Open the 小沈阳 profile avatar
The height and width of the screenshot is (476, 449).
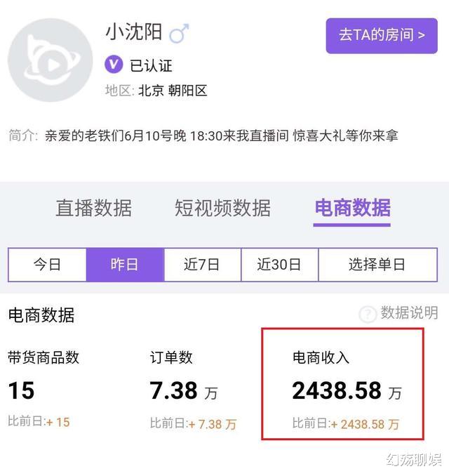[x=51, y=60]
